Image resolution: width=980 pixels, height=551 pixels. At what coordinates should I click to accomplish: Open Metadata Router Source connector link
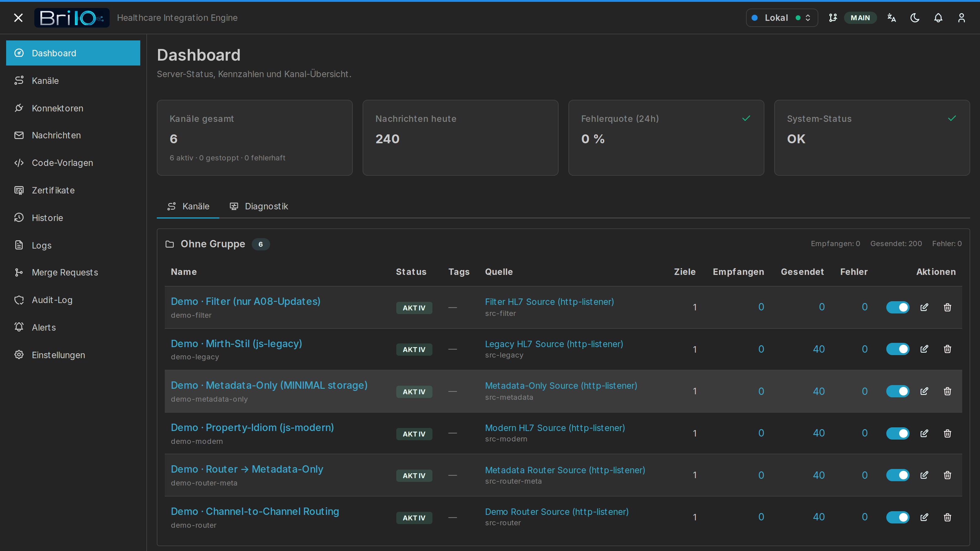coord(565,470)
